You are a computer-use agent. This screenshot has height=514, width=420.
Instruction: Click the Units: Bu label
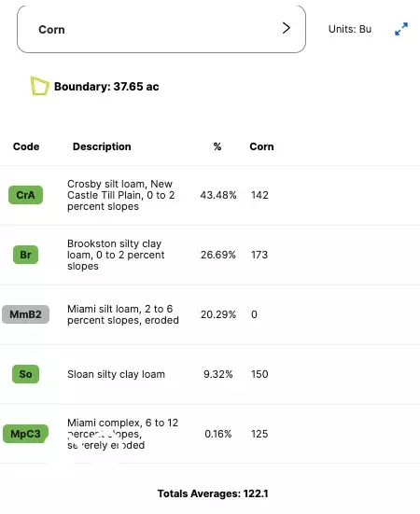(x=350, y=29)
